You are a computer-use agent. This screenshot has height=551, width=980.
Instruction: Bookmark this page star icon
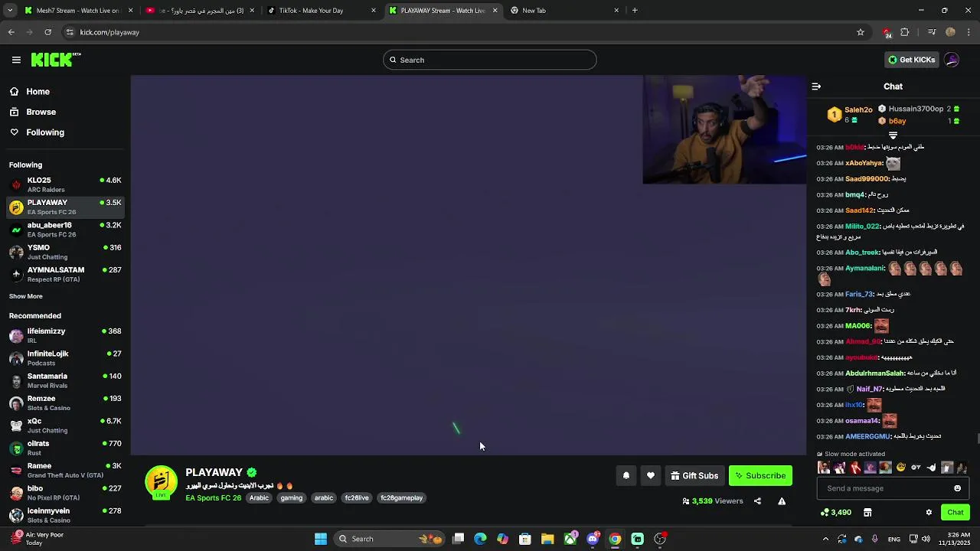coord(861,32)
